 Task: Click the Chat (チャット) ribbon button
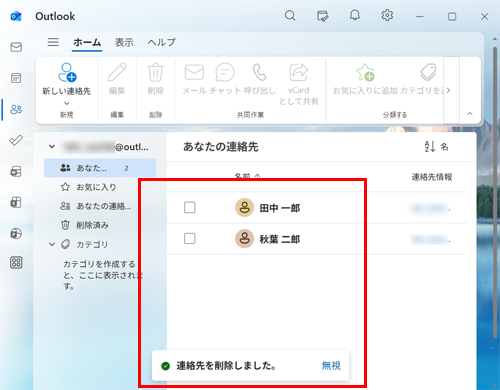225,79
